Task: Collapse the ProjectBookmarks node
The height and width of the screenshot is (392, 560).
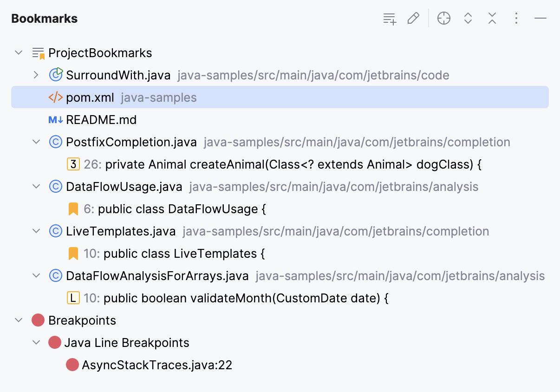Action: coord(19,52)
